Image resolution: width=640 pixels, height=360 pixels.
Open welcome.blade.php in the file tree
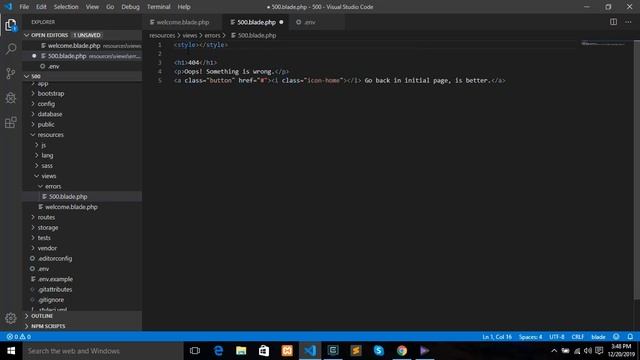pos(71,207)
